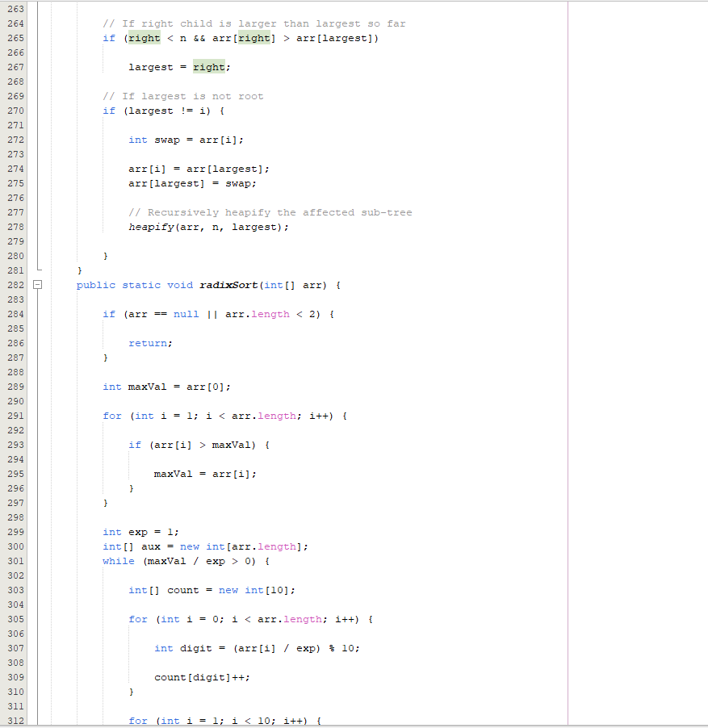708x728 pixels.
Task: Click the heapify recursive call on line 278
Action: 150,227
